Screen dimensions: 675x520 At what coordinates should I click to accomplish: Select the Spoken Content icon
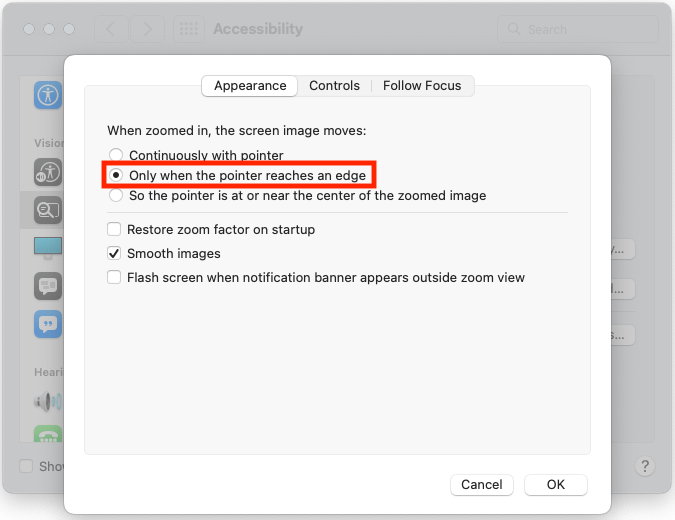pos(47,286)
